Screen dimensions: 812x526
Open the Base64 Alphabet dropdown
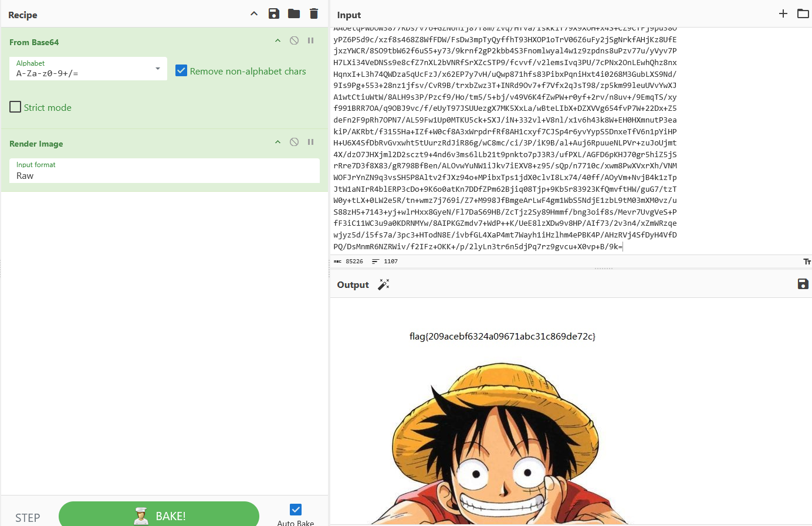point(88,69)
